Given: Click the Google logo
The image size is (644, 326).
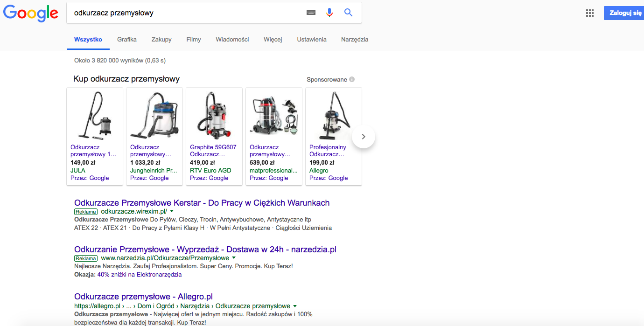Looking at the screenshot, I should click(31, 13).
